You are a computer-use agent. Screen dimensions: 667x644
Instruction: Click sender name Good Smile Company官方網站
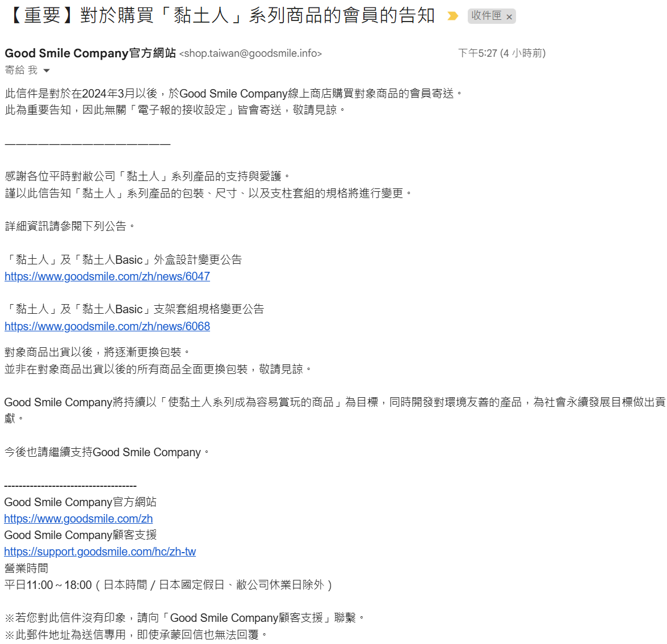click(x=90, y=53)
